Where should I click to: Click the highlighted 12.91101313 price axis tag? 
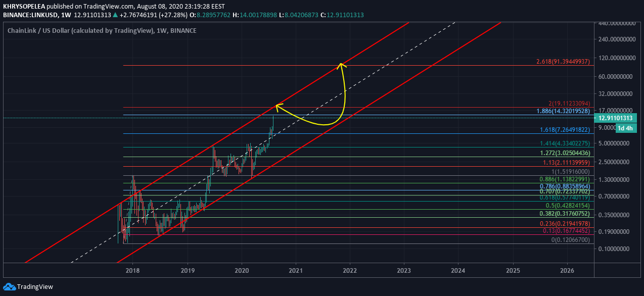click(615, 118)
